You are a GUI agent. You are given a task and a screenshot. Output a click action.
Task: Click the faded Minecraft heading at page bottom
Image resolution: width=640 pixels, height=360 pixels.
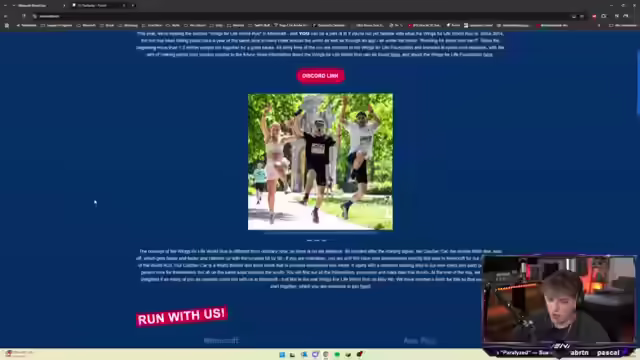point(221,340)
